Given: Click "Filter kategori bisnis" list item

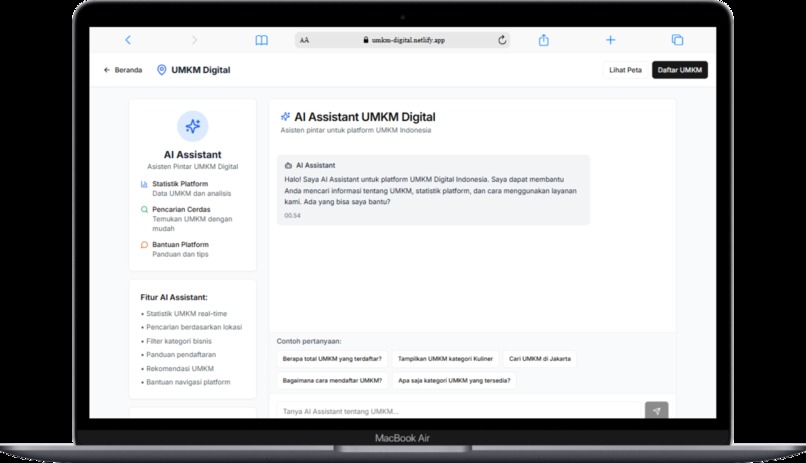Looking at the screenshot, I should point(178,341).
